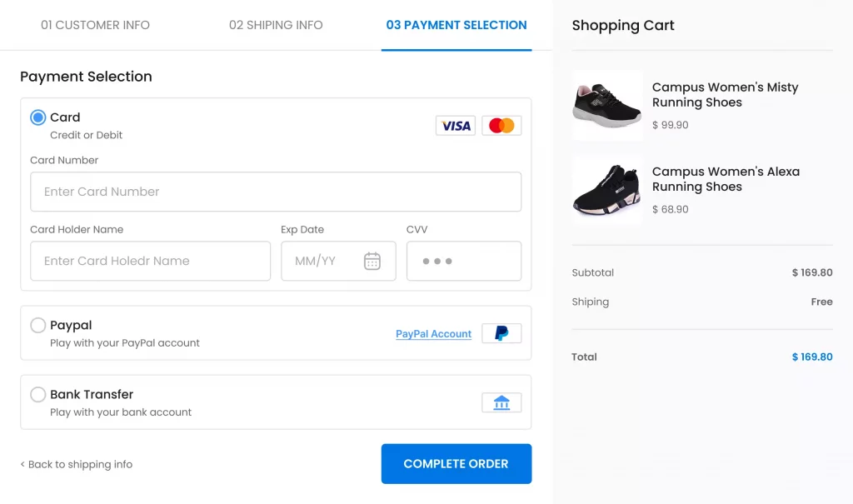Click the Complete Order button
Viewport: 853px width, 504px height.
pyautogui.click(x=456, y=463)
